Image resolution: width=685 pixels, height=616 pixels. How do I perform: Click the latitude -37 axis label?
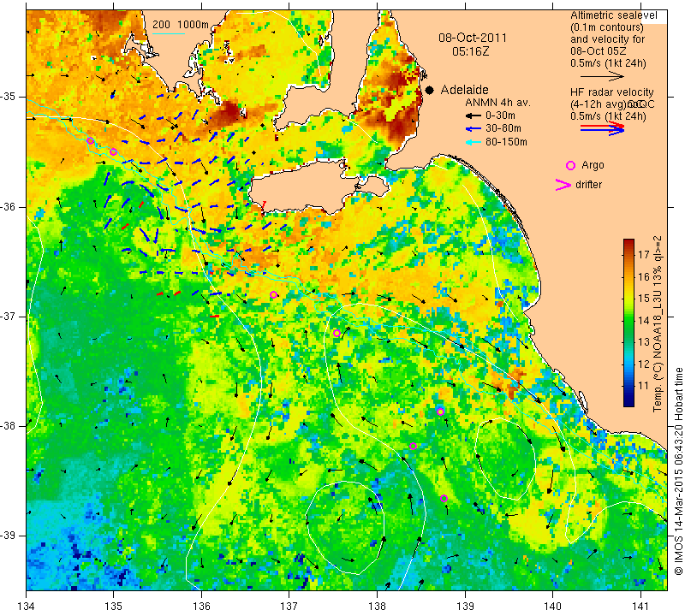click(x=9, y=316)
